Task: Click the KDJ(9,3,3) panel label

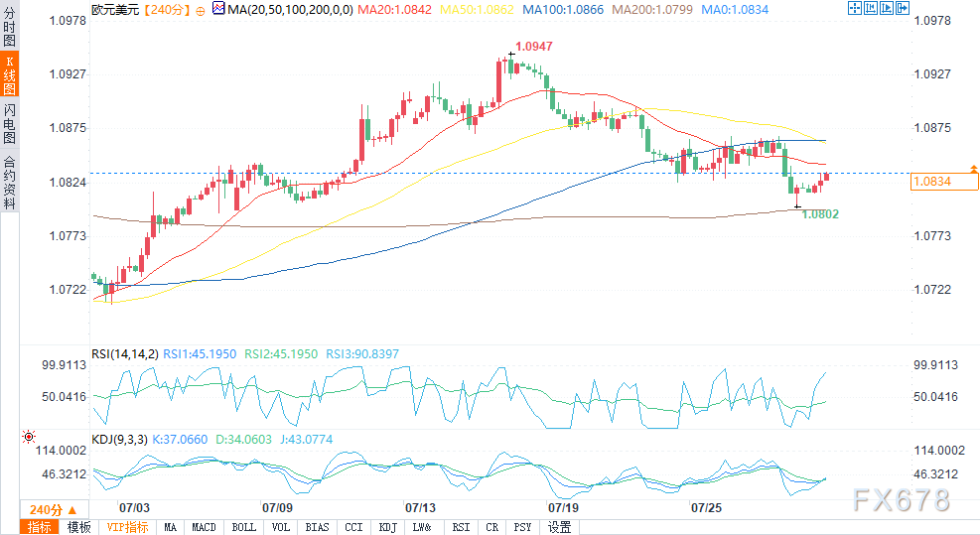Action: 119,440
